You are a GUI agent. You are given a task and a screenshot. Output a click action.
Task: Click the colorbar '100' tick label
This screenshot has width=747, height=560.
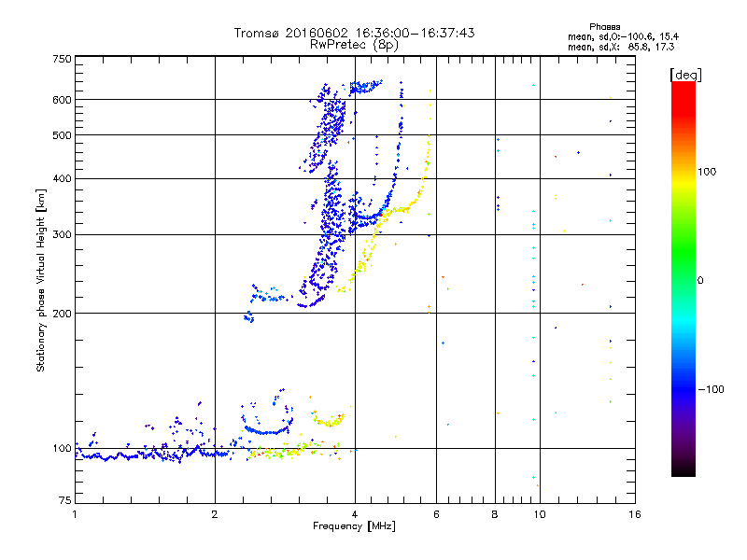pyautogui.click(x=707, y=172)
